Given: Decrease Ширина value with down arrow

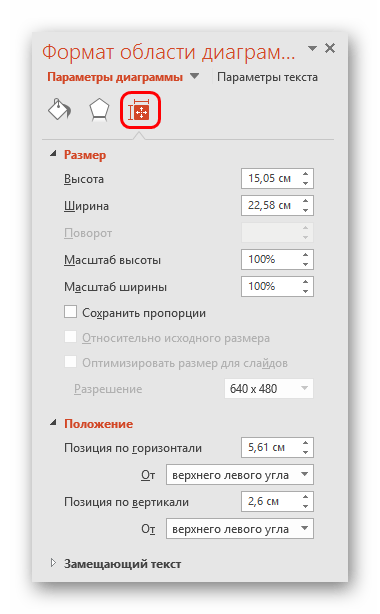Looking at the screenshot, I should coord(306,210).
